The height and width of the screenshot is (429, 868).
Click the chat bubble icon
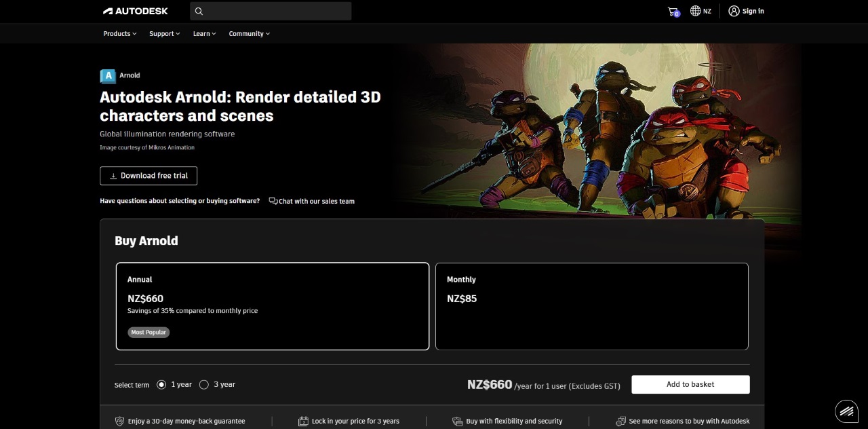click(x=273, y=201)
